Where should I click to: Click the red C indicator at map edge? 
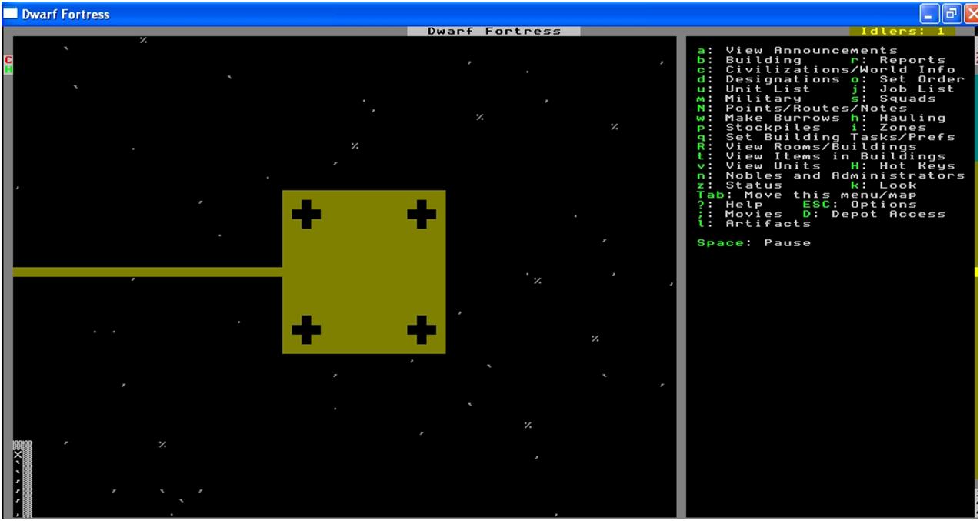pyautogui.click(x=8, y=60)
